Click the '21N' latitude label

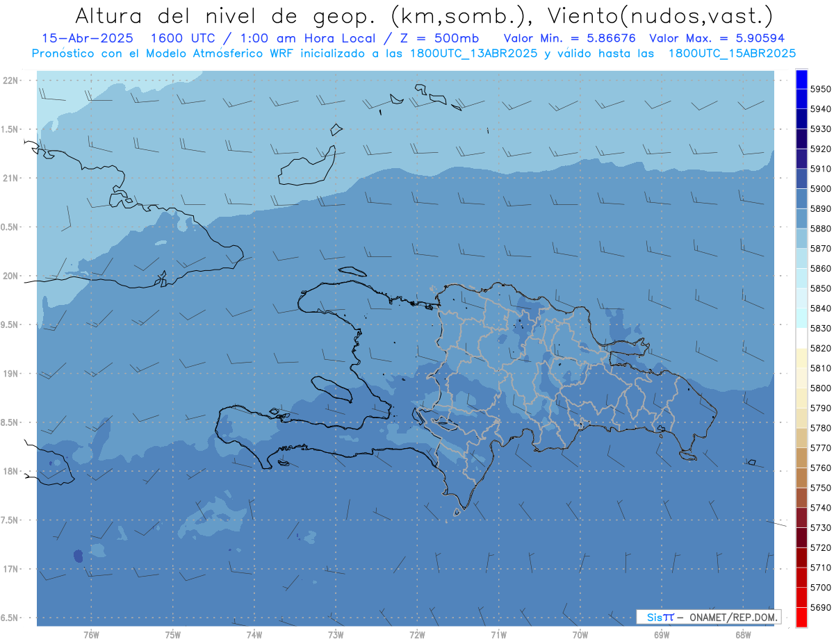[x=10, y=178]
